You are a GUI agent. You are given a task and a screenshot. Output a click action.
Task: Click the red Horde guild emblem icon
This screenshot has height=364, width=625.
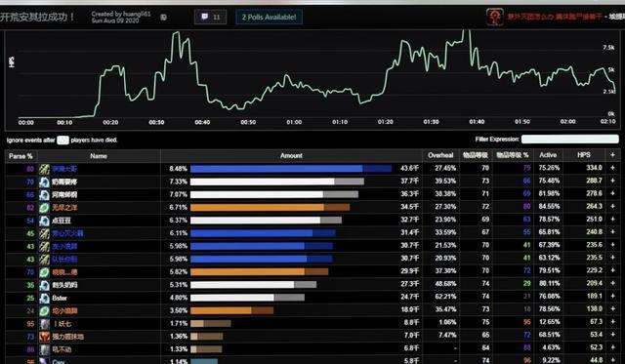click(495, 17)
